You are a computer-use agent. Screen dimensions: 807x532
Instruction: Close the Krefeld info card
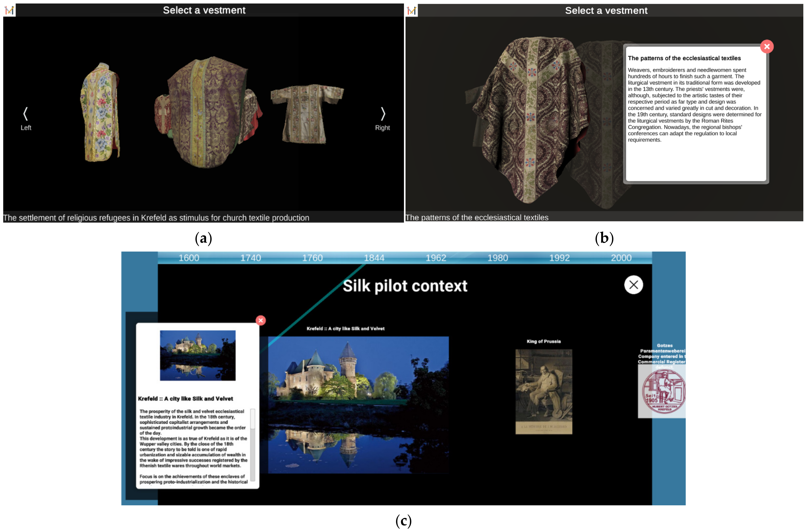pos(261,320)
